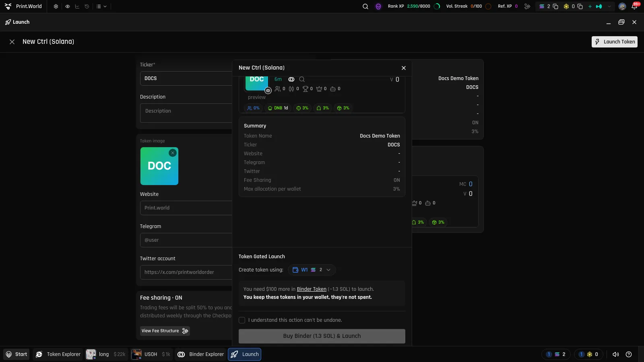Click the binder rings icon in dialog preview
Screen dimensions: 644x362
[x=291, y=80]
